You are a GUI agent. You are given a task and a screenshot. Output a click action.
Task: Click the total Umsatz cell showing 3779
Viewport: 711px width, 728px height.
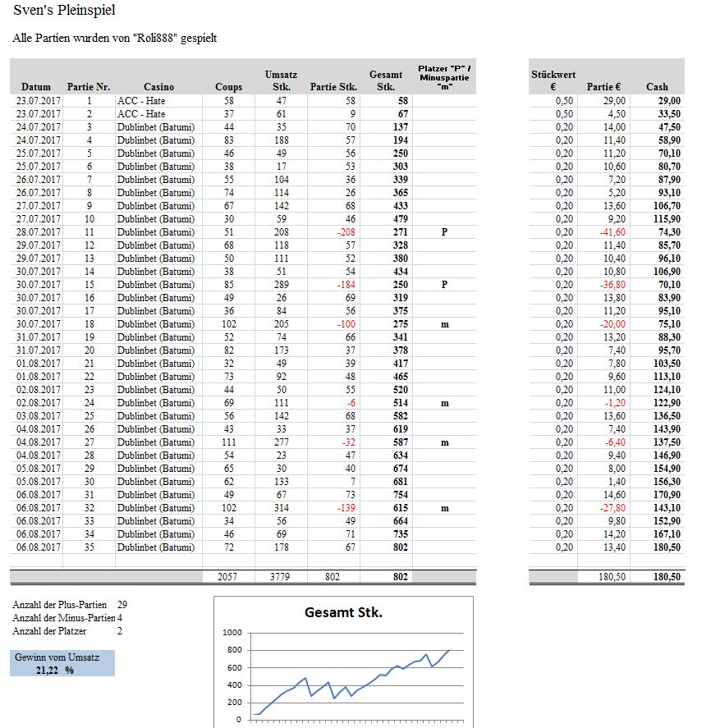[281, 577]
